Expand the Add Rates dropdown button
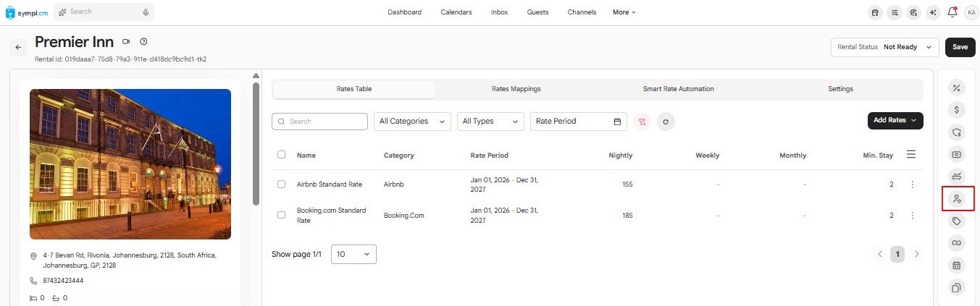Viewport: 980px width, 306px height. (895, 121)
